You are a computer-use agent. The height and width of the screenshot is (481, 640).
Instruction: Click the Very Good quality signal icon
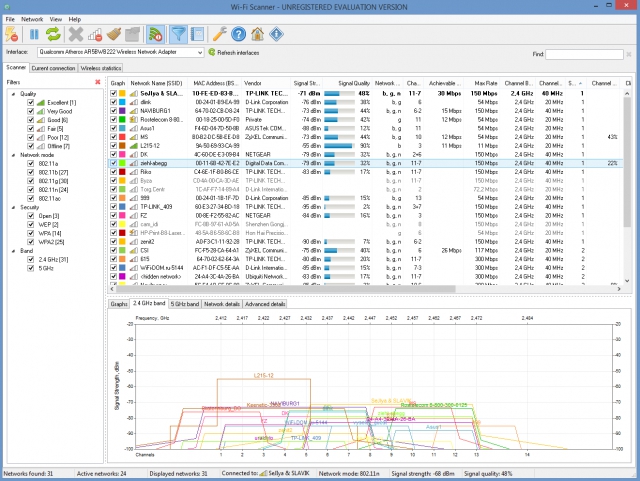40,111
